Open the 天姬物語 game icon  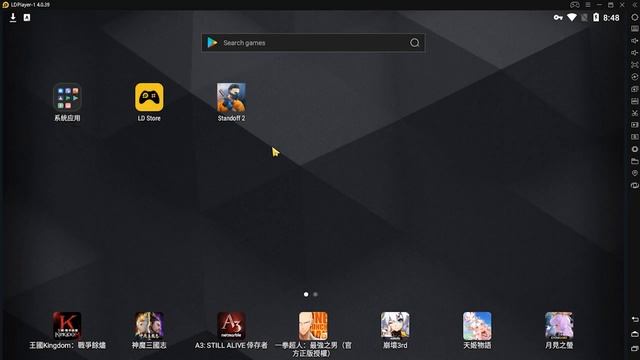pos(477,326)
